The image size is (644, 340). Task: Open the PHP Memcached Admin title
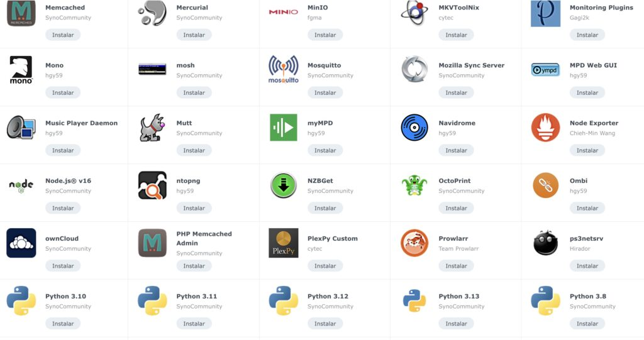204,239
